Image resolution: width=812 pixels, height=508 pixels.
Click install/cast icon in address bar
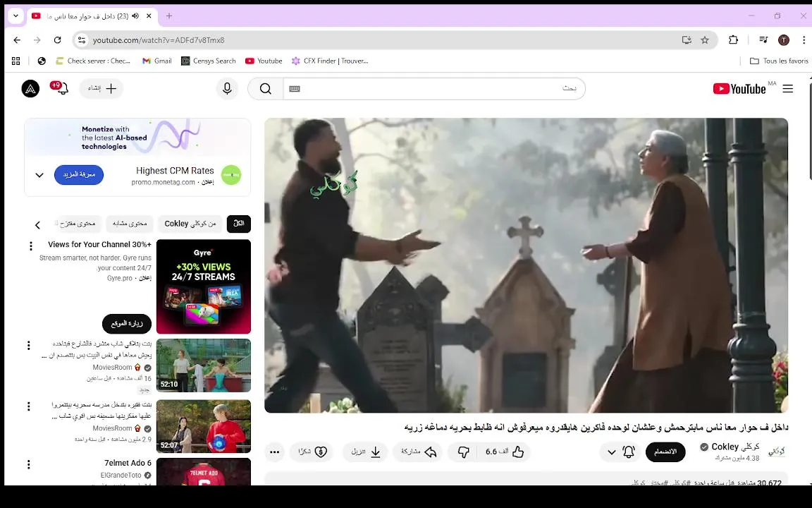[x=687, y=40]
